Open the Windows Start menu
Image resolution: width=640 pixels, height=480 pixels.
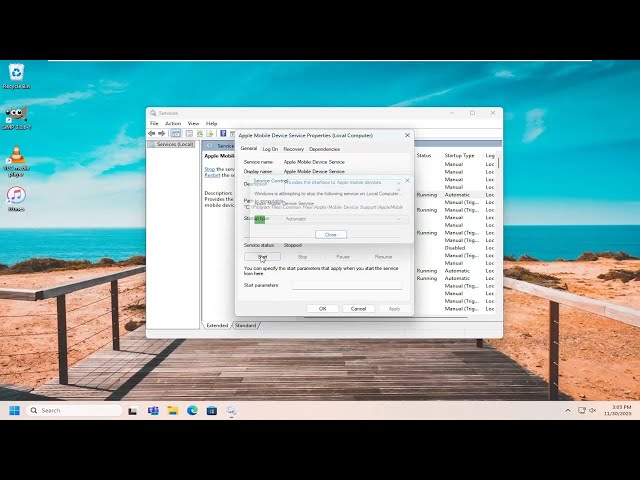point(14,410)
